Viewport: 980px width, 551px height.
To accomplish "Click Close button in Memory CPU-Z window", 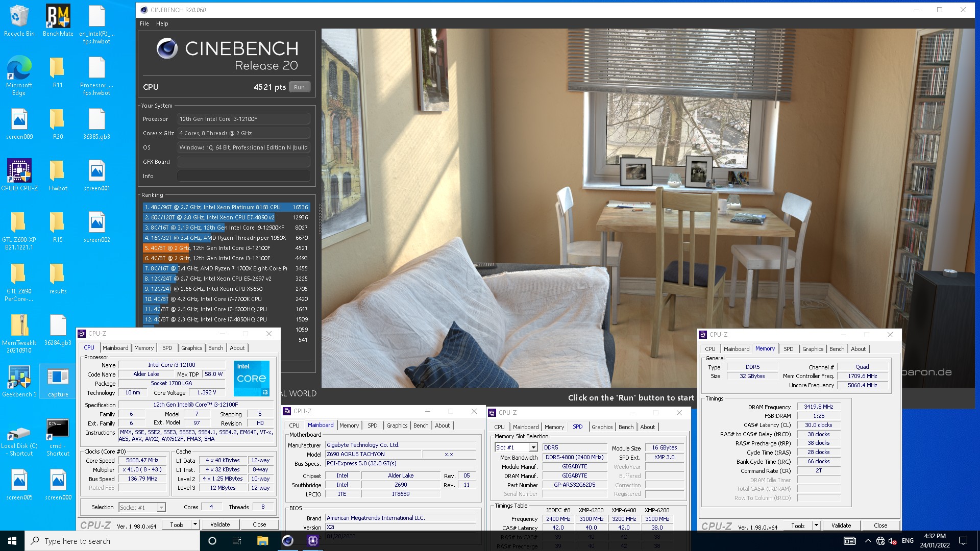I will click(x=880, y=525).
